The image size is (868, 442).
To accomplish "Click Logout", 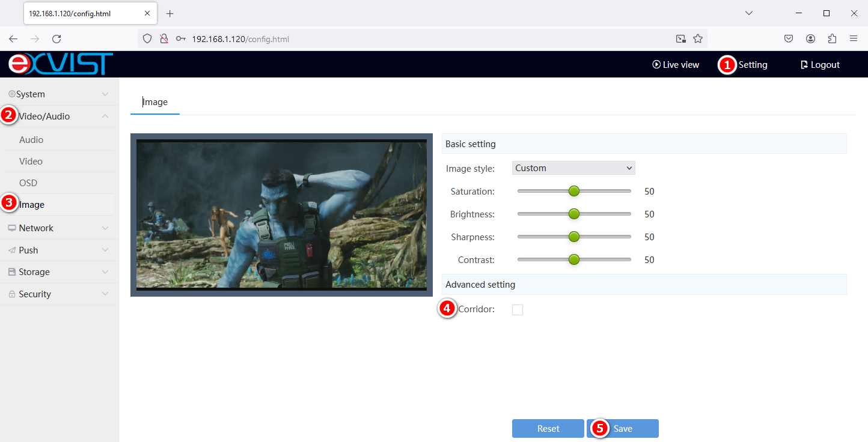I will click(820, 65).
